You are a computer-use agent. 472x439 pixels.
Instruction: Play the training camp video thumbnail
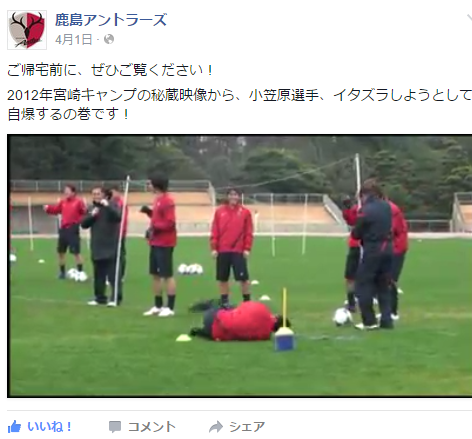[x=239, y=266]
